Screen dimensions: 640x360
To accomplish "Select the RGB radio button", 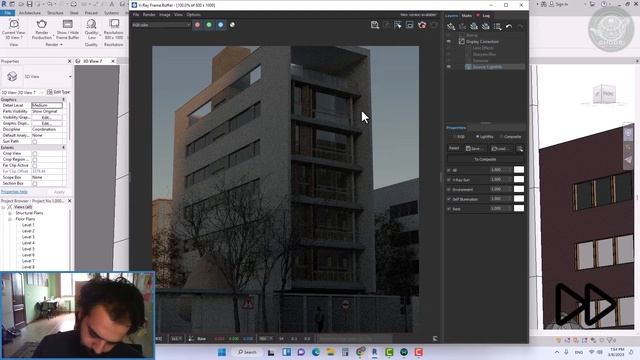I will (455, 137).
